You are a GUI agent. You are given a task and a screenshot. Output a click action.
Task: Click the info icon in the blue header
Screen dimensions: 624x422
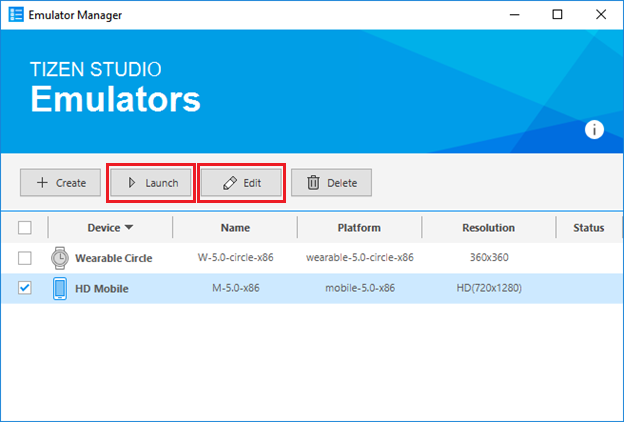595,129
